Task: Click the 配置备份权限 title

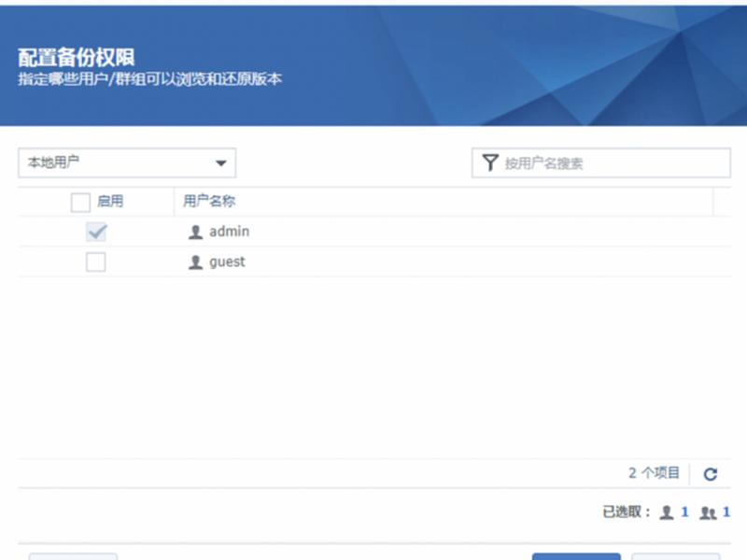Action: click(77, 58)
